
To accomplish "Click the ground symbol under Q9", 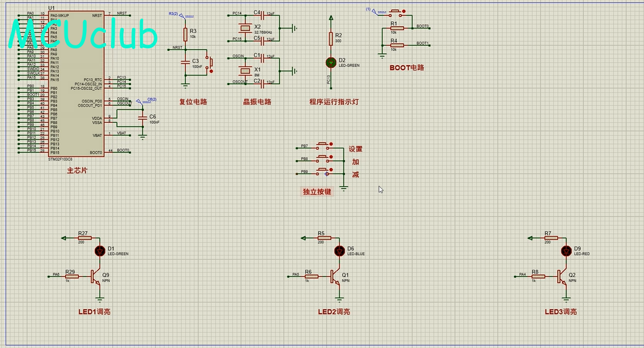I will coord(100,299).
